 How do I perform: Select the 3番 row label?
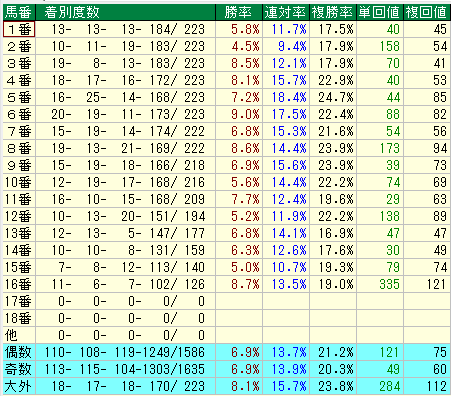click(19, 63)
